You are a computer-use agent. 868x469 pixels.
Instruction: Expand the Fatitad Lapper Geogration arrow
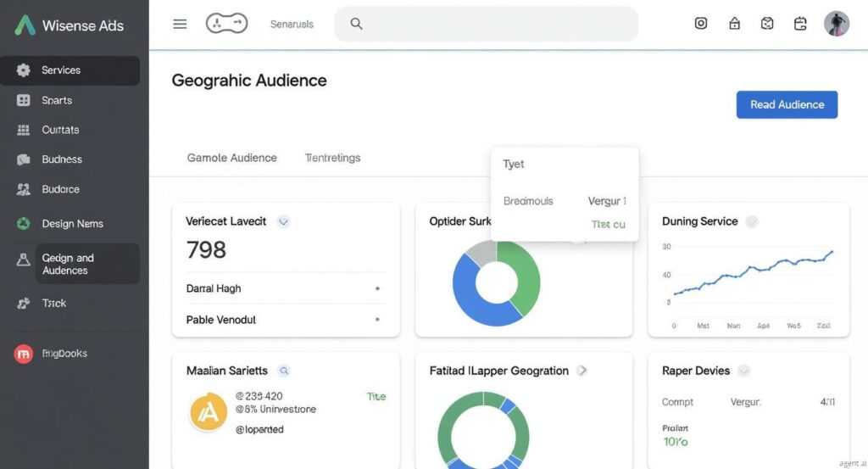tap(581, 371)
